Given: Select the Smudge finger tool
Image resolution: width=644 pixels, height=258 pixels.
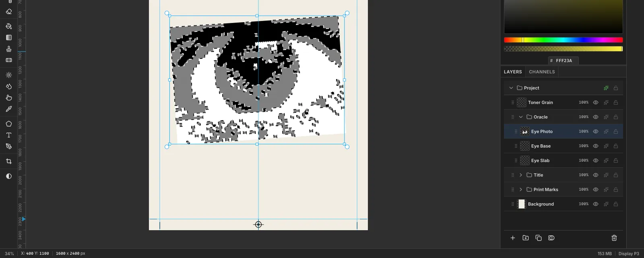Looking at the screenshot, I should pos(9,98).
